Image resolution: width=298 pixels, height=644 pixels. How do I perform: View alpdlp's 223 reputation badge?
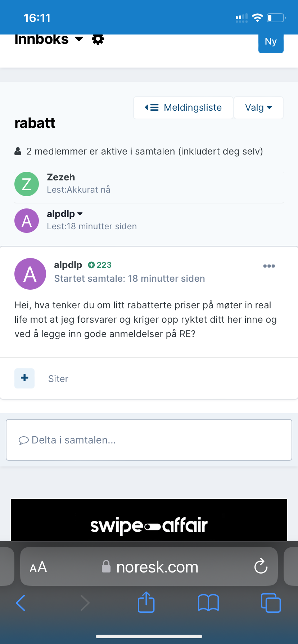coord(100,265)
